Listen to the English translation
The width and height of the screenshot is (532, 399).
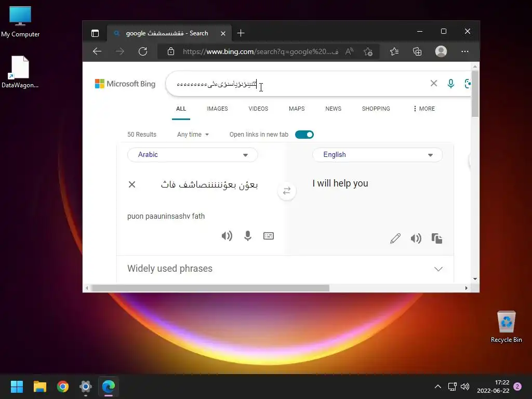click(x=416, y=238)
